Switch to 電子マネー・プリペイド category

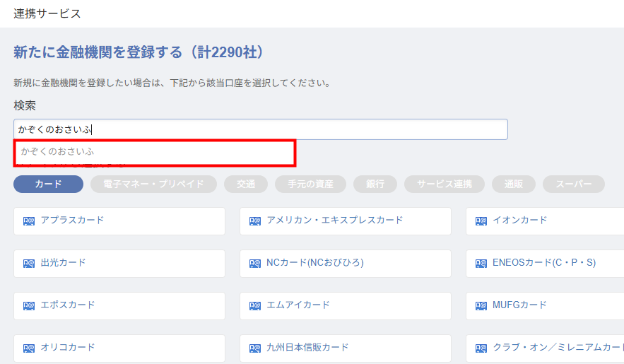click(153, 184)
